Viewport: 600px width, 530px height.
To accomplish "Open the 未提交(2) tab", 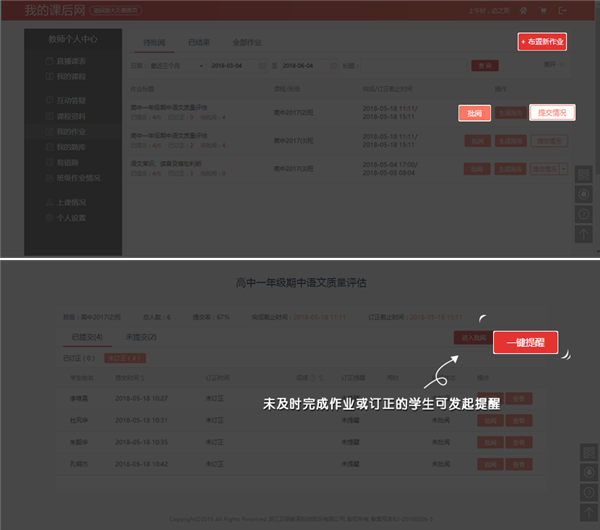I will pyautogui.click(x=142, y=337).
